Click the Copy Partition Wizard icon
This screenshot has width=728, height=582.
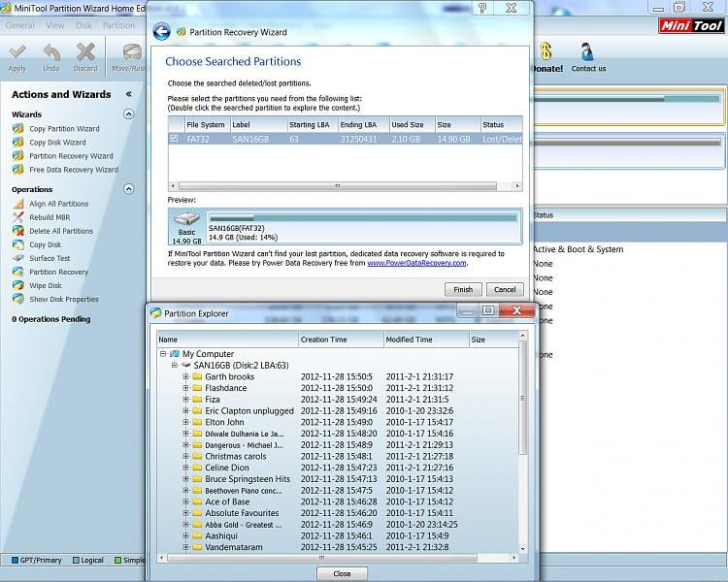click(18, 129)
